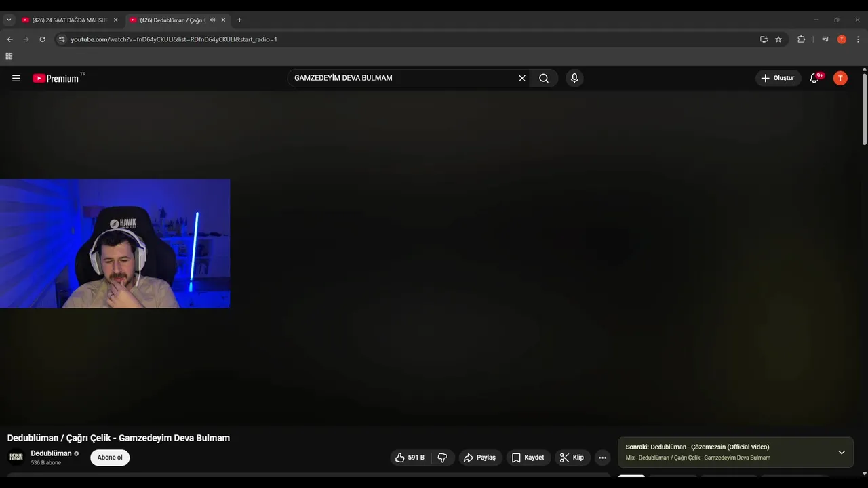The height and width of the screenshot is (488, 868).
Task: Open Chrome extensions puzzle icon
Action: [801, 39]
